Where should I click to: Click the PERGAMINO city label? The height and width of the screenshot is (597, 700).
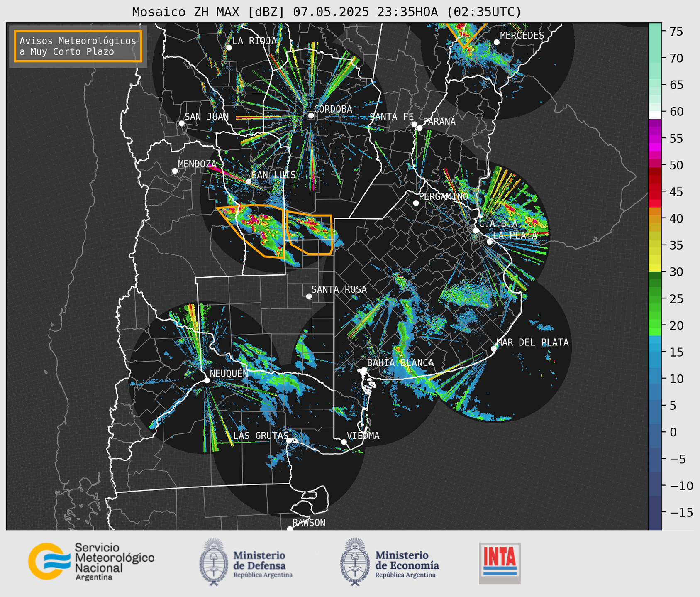click(444, 196)
